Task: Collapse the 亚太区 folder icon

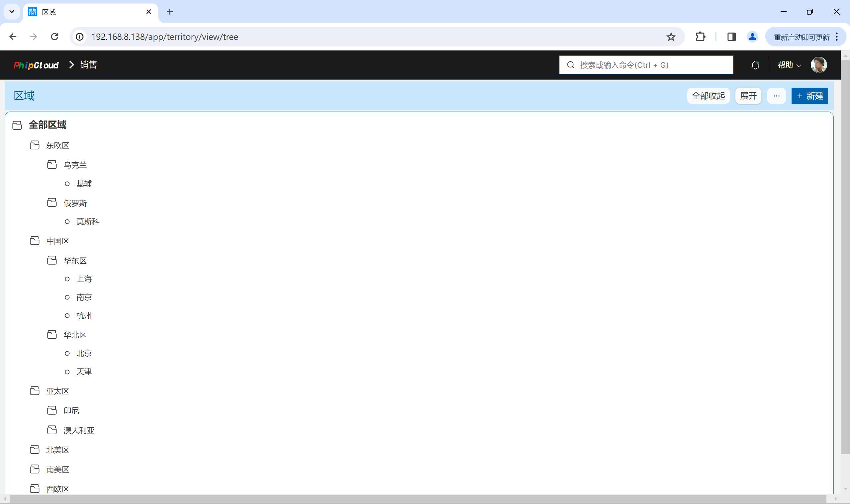Action: point(35,391)
